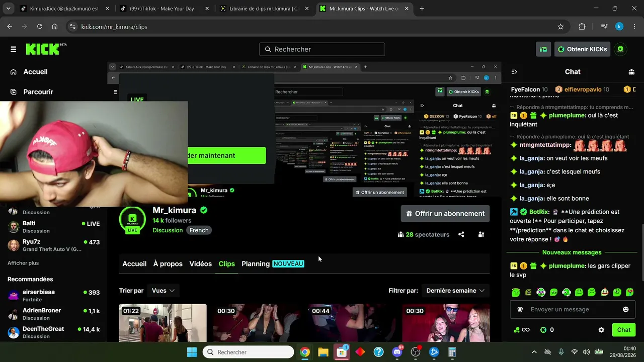Open a new Chrome tab
Viewport: 644px width, 362px height.
pos(422,9)
